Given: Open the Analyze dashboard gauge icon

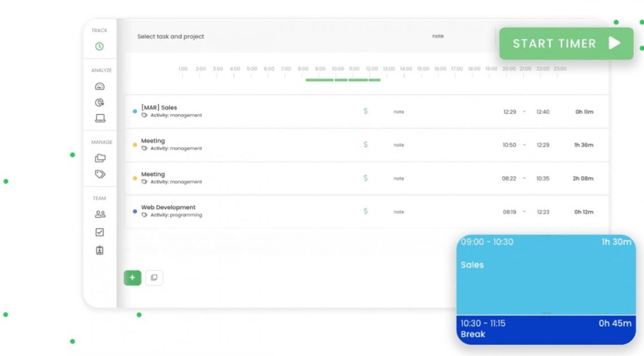Looking at the screenshot, I should (100, 86).
